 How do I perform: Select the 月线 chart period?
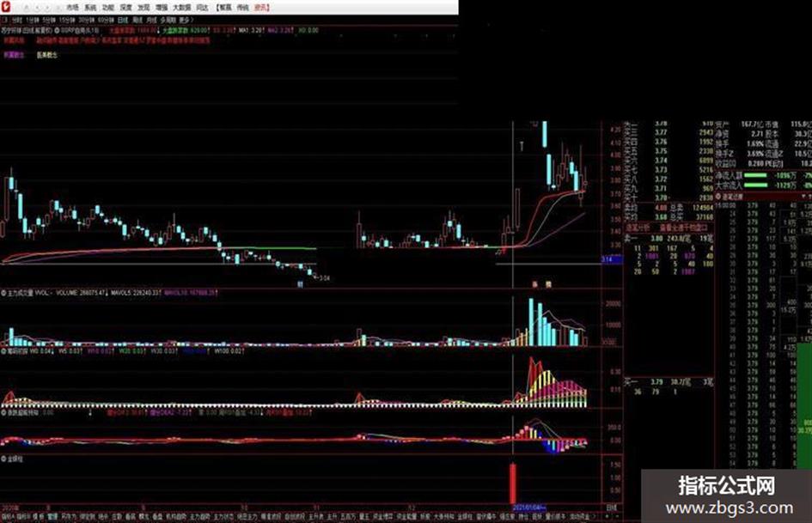tap(151, 20)
